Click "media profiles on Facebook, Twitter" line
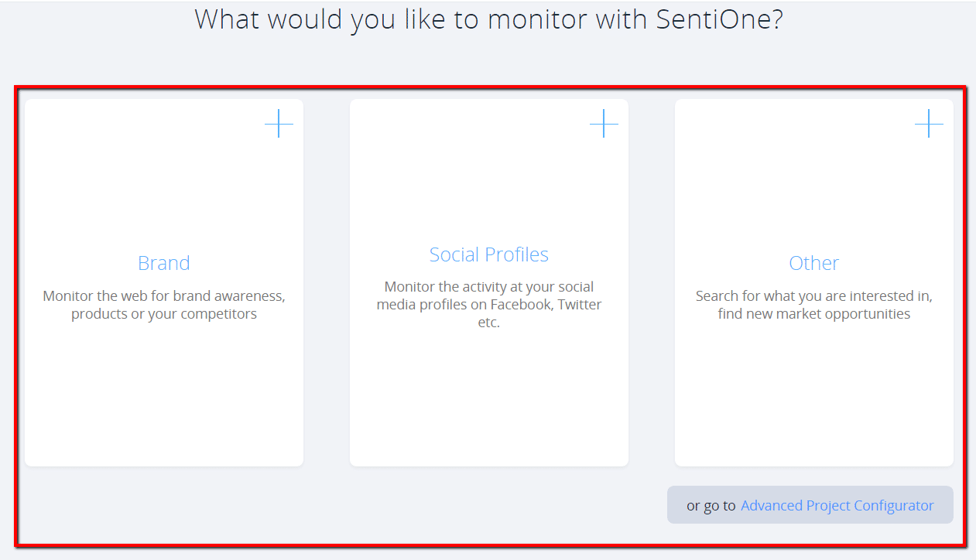This screenshot has width=976, height=560. tap(489, 305)
